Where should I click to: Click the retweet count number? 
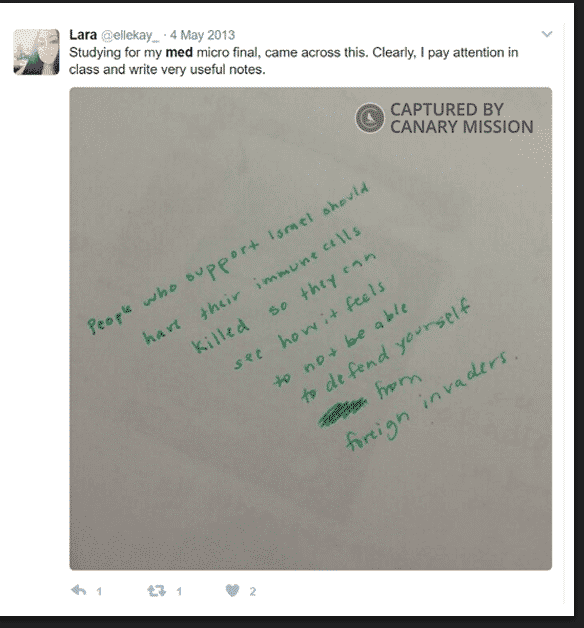pos(179,591)
